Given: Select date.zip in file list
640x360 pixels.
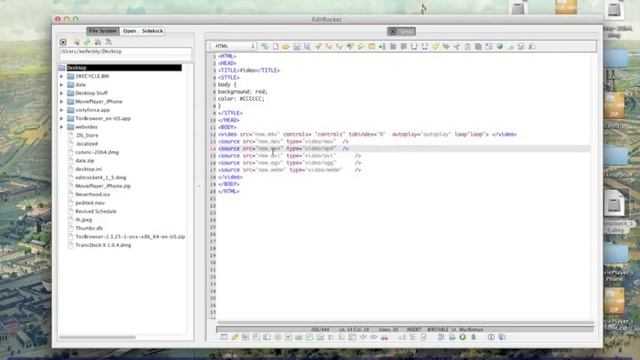Looking at the screenshot, I should point(85,161).
